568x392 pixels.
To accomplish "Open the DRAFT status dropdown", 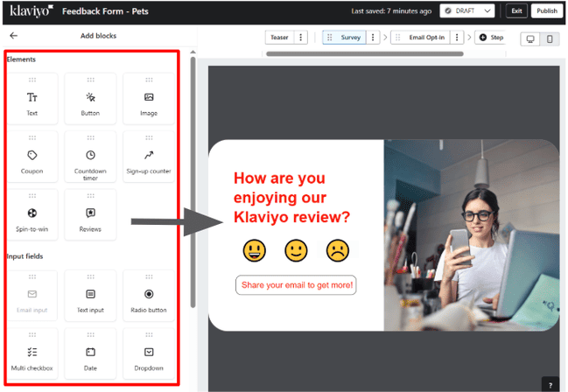I will point(466,10).
